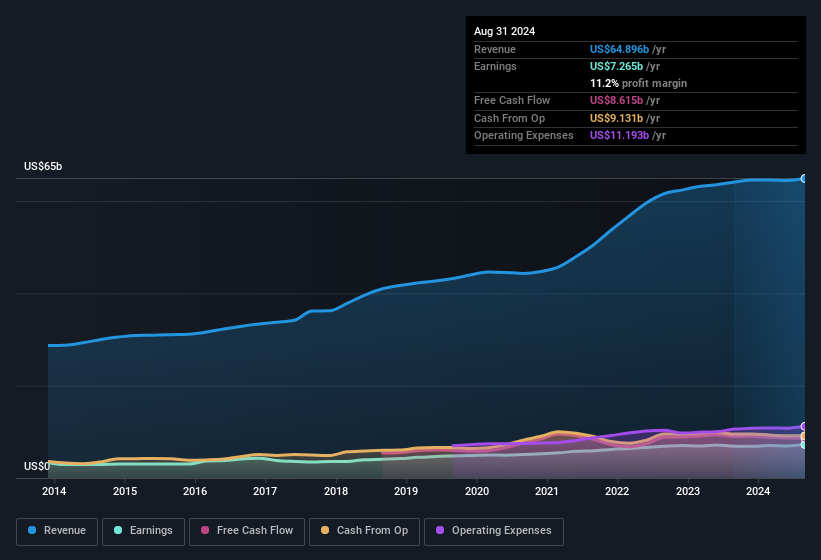This screenshot has height=560, width=821.
Task: Click the US$11.193b operating expenses value
Action: click(x=619, y=136)
